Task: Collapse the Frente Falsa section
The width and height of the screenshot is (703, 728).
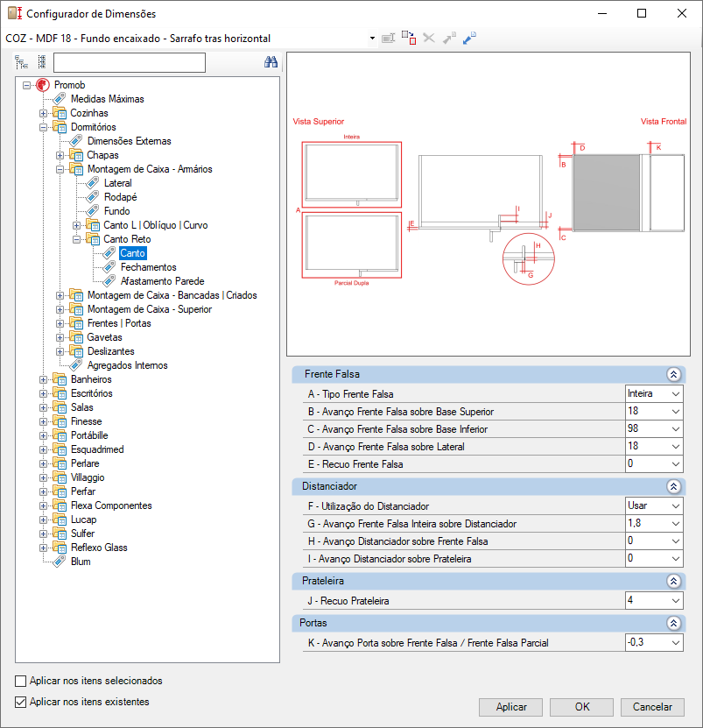Action: point(672,374)
